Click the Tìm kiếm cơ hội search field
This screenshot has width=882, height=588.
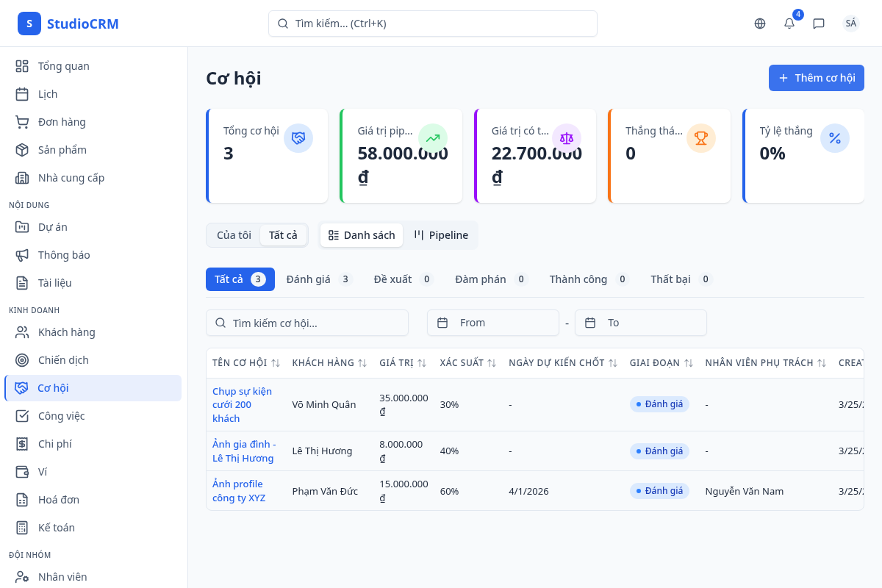click(306, 322)
